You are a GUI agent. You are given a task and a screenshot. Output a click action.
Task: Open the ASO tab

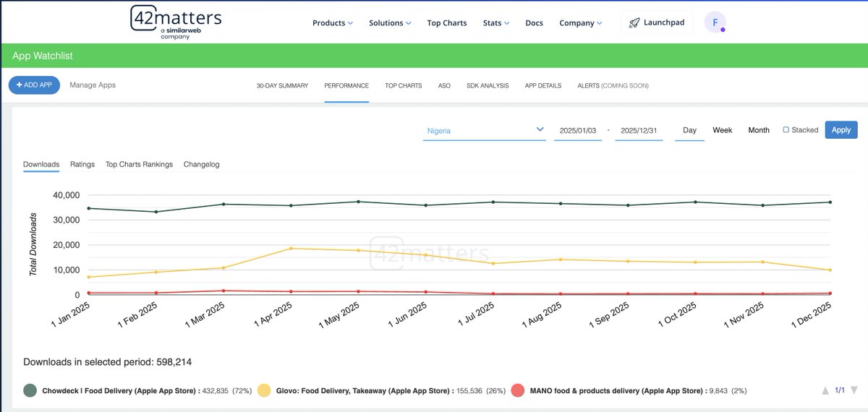pyautogui.click(x=444, y=85)
